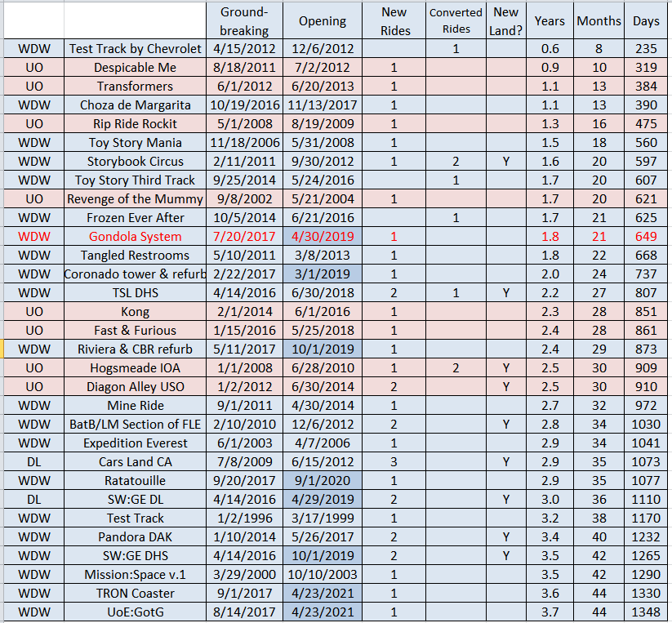This screenshot has height=623, width=672.
Task: Click the red Gondola System cell
Action: tap(135, 236)
